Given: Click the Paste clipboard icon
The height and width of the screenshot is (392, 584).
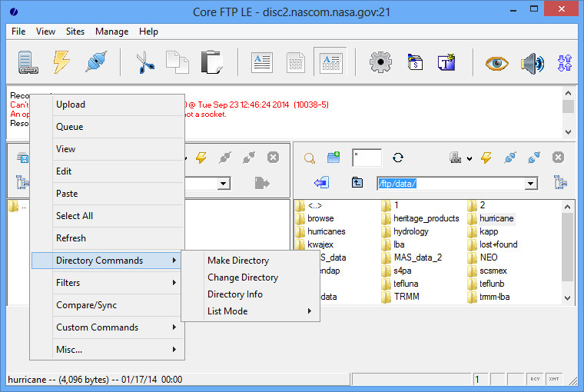Looking at the screenshot, I should [211, 62].
